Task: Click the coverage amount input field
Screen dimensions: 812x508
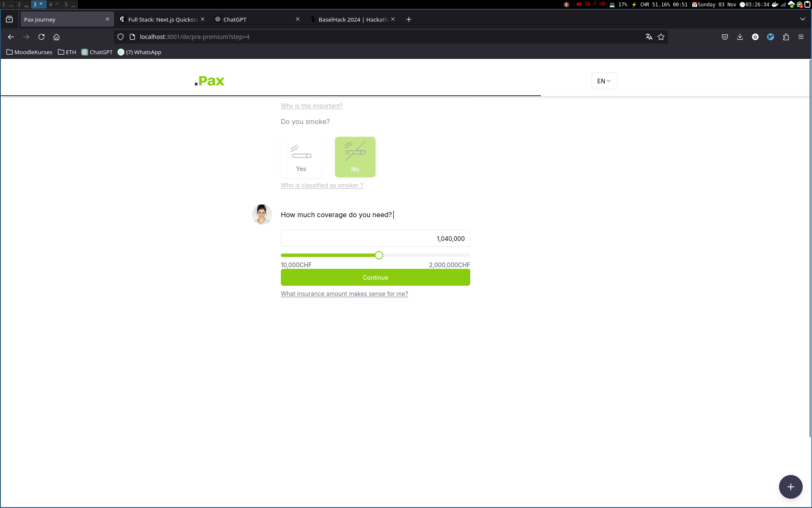Action: tap(375, 238)
